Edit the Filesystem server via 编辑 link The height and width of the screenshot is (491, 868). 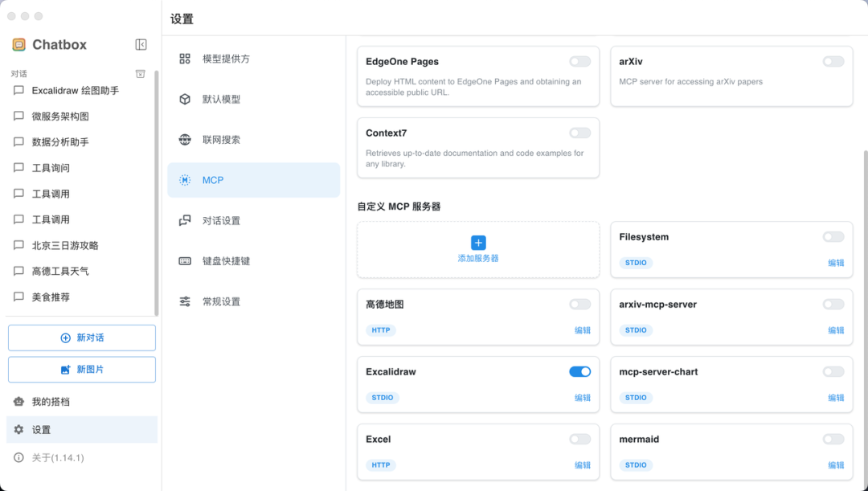pos(836,263)
